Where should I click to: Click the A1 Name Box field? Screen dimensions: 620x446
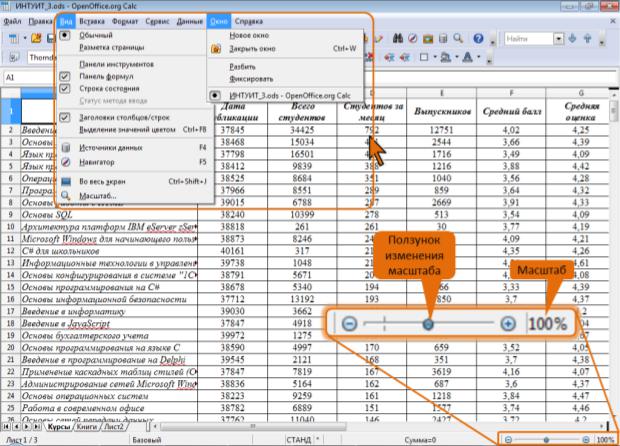[x=30, y=77]
